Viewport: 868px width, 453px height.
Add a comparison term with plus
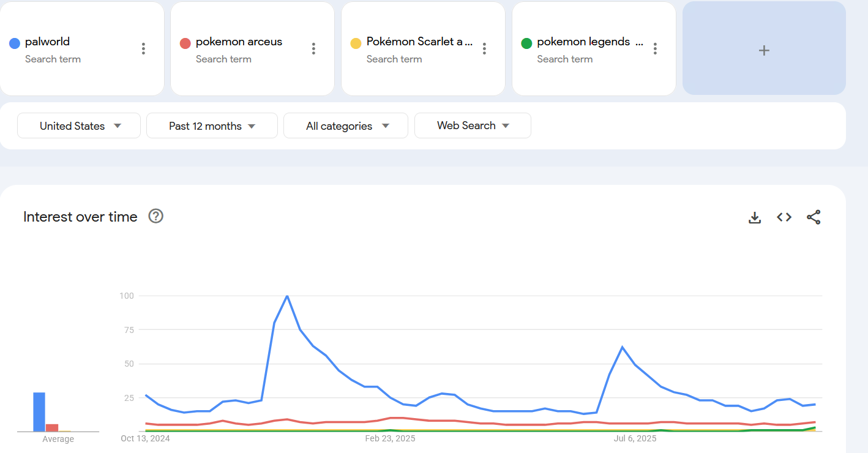click(x=764, y=50)
